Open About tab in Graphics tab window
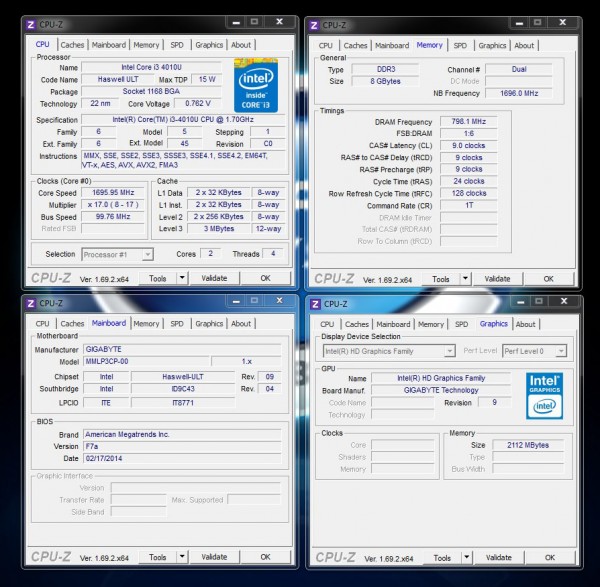This screenshot has width=600, height=587. coord(525,324)
